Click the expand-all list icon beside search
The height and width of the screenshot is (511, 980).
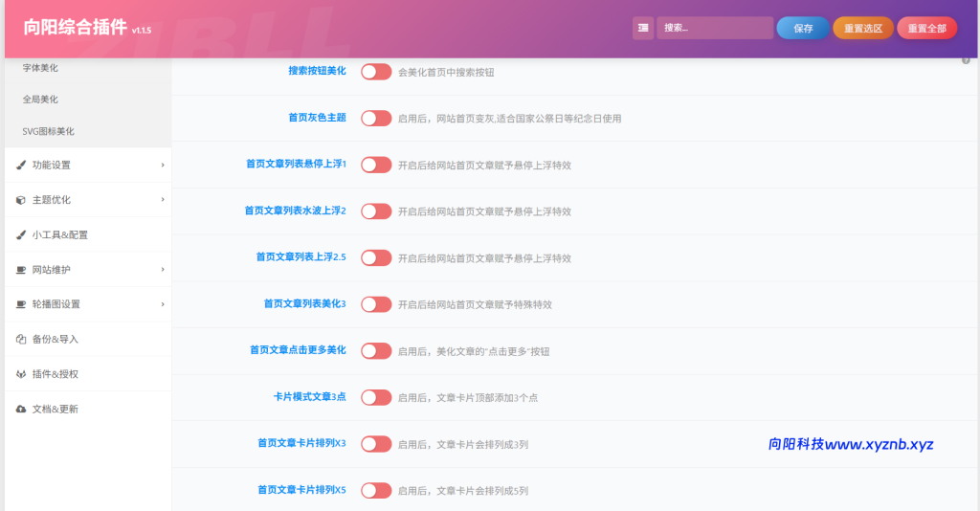pos(643,28)
